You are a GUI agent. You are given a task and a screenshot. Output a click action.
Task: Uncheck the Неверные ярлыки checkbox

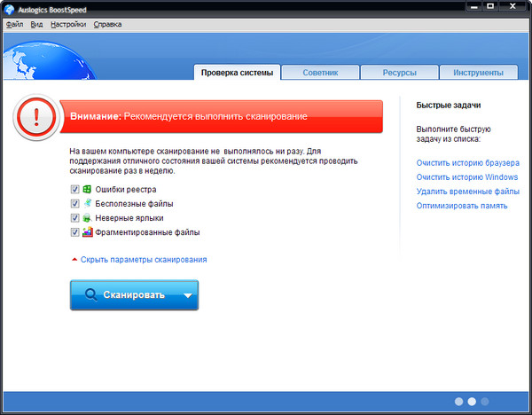pos(75,218)
